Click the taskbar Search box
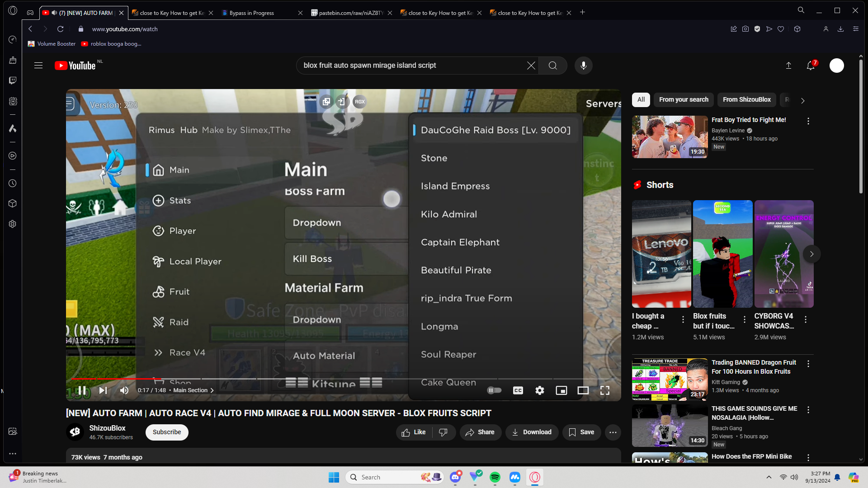This screenshot has height=488, width=868. [395, 477]
